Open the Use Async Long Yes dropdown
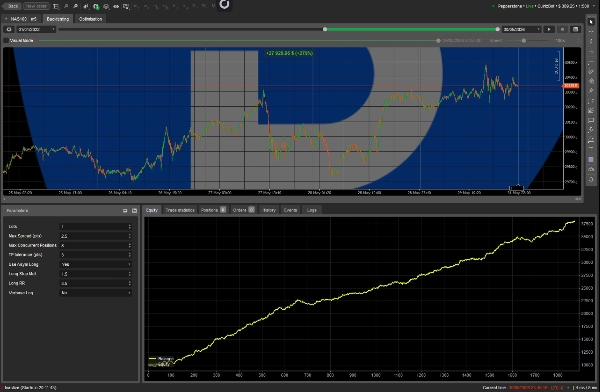600x392 pixels. coord(96,265)
